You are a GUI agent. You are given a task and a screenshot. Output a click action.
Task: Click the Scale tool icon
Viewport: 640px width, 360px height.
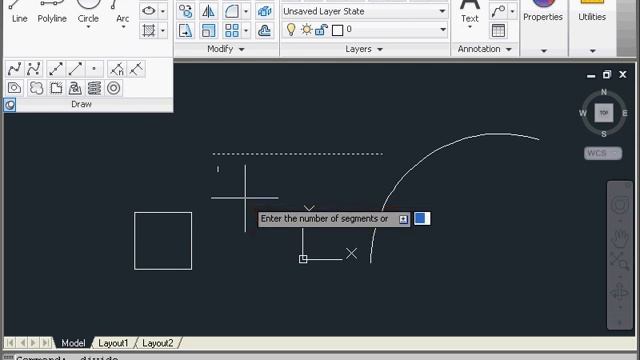click(x=209, y=31)
